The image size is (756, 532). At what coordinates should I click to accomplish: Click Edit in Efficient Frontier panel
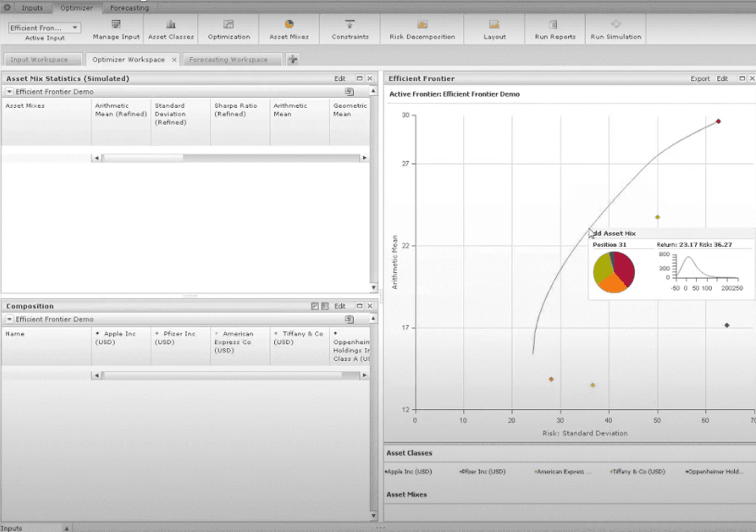[722, 79]
